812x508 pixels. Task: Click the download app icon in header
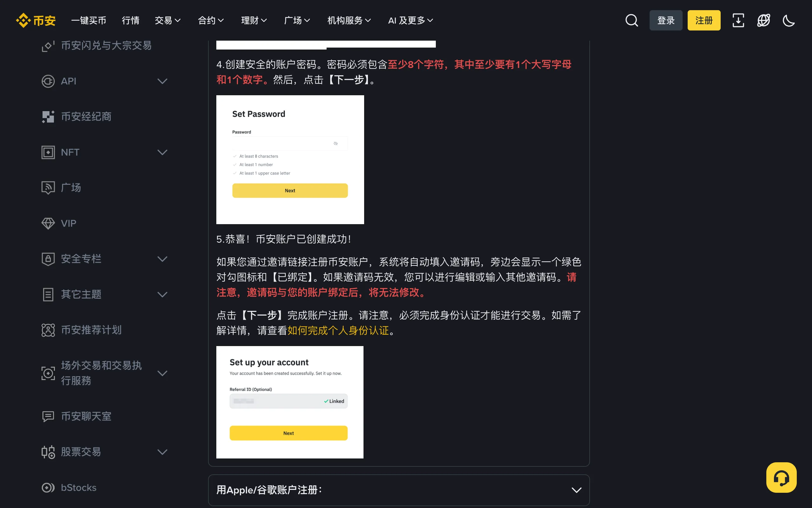pyautogui.click(x=738, y=21)
